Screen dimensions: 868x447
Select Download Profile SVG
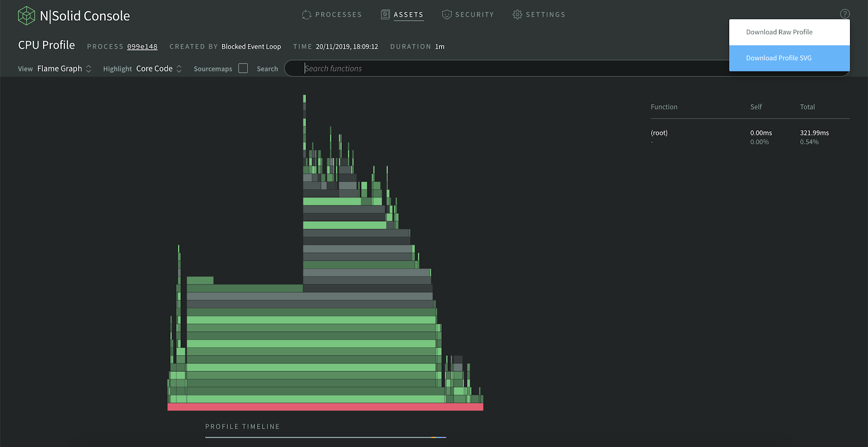[x=789, y=58]
